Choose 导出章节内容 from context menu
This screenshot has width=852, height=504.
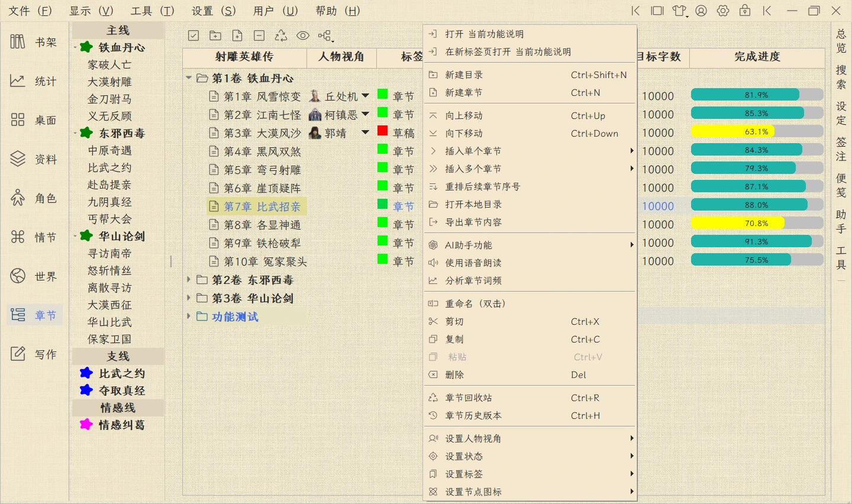click(x=530, y=222)
